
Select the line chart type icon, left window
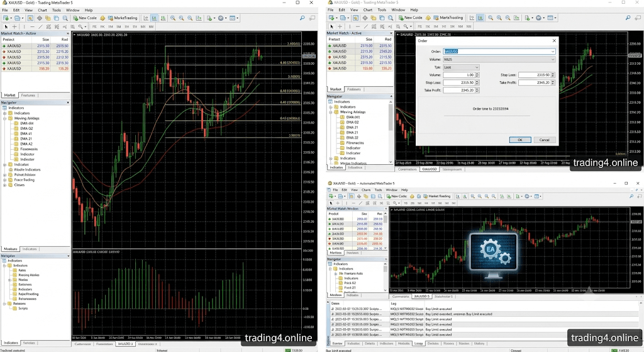click(x=163, y=18)
